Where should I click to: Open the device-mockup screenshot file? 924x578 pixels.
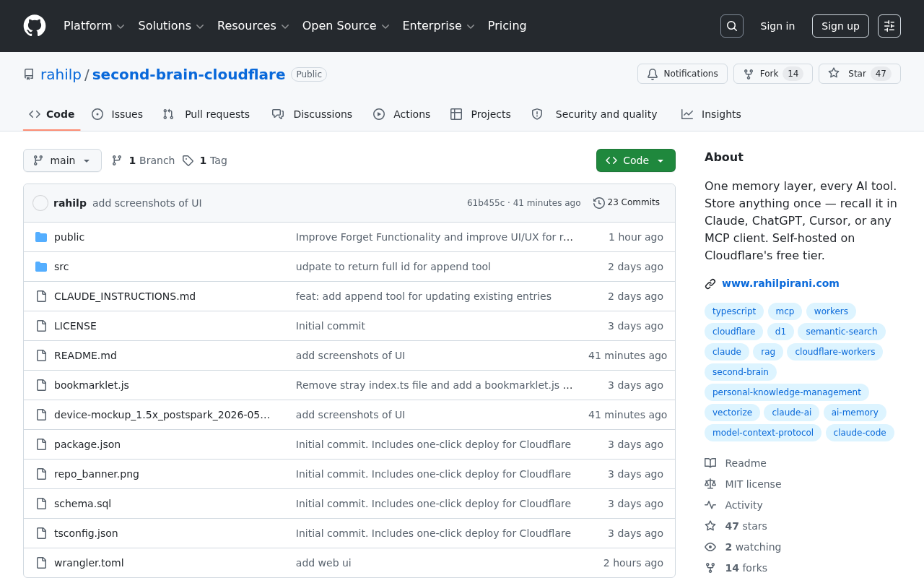[162, 415]
